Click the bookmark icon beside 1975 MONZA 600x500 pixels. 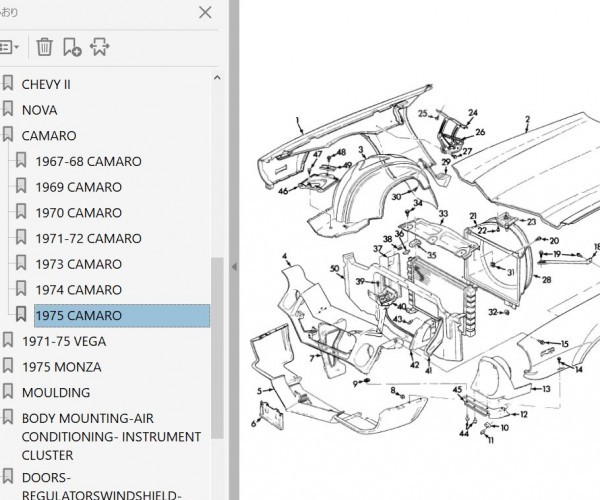[x=8, y=365]
